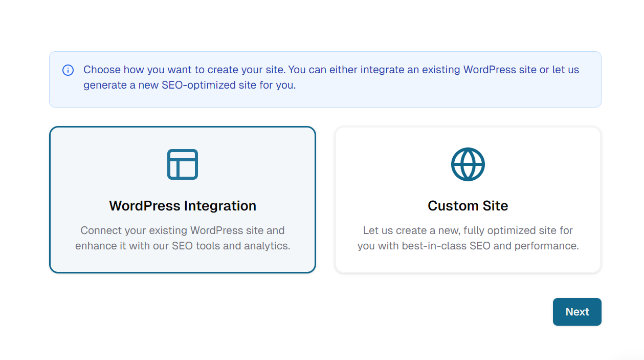The image size is (644, 360).
Task: Click the globe icon for Custom Site
Action: tap(468, 164)
